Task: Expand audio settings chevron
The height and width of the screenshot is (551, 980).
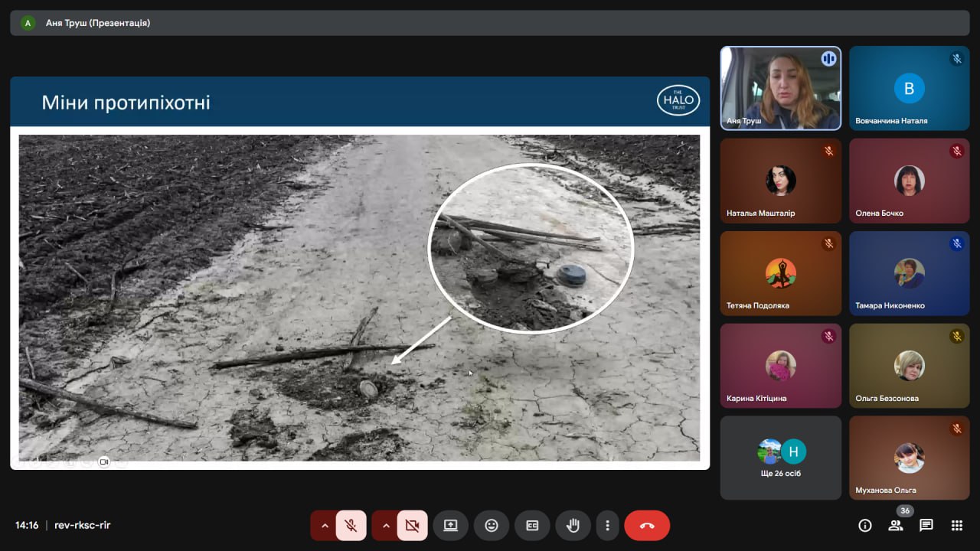Action: [324, 526]
